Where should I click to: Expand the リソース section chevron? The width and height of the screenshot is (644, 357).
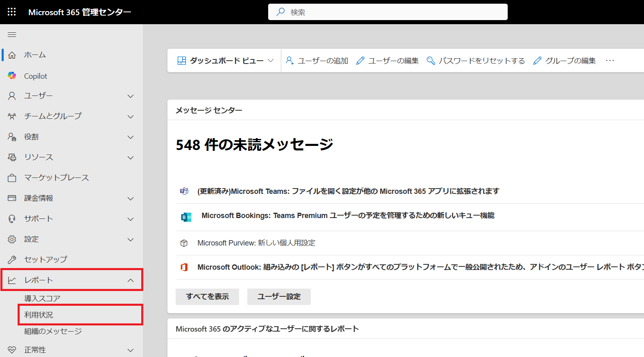pos(131,158)
